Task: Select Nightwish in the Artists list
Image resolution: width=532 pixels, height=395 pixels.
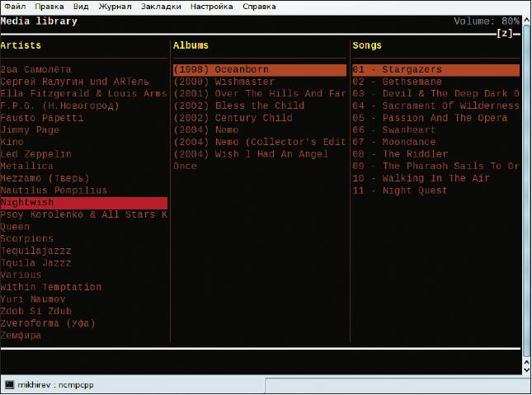Action: click(84, 203)
